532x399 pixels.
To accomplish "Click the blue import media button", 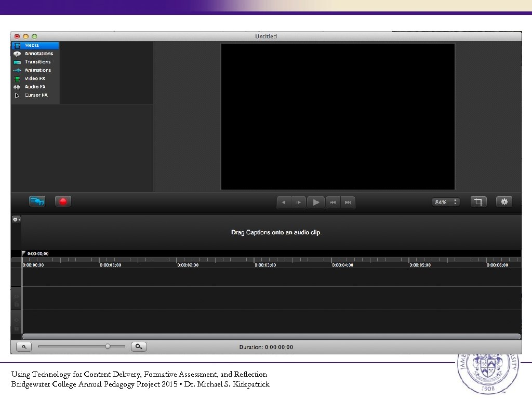I will coord(37,202).
